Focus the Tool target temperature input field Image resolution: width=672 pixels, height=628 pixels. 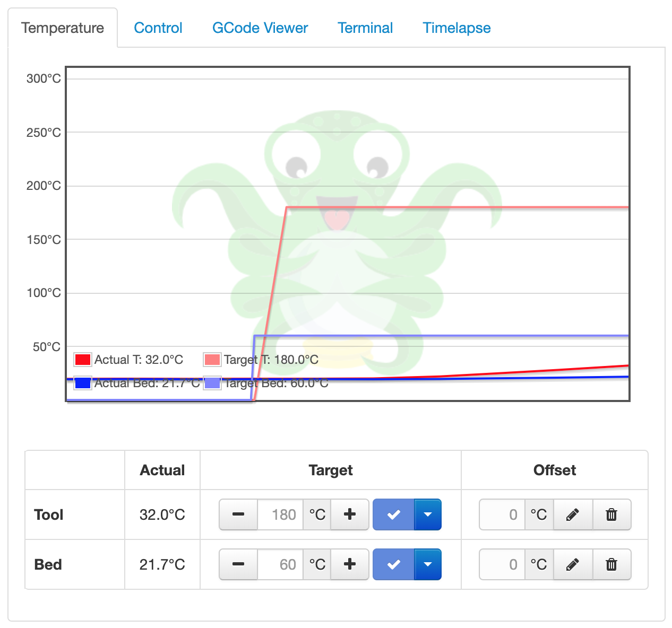coord(280,514)
